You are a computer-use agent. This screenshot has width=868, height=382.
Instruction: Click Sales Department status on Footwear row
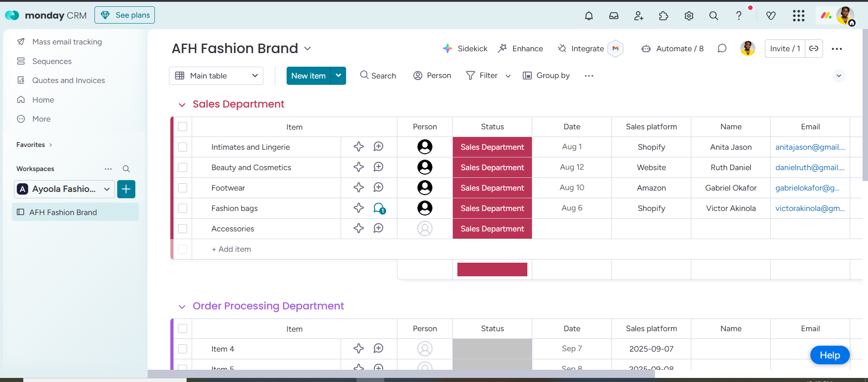(x=492, y=188)
